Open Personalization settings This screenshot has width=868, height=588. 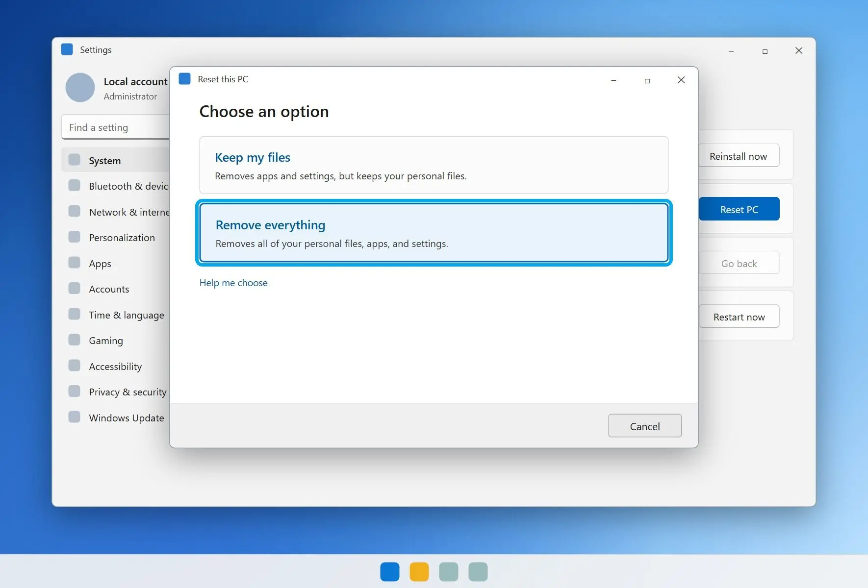(116, 238)
